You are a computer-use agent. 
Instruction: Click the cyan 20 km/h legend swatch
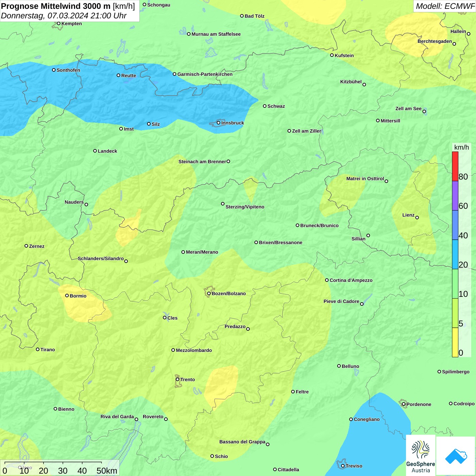point(455,254)
